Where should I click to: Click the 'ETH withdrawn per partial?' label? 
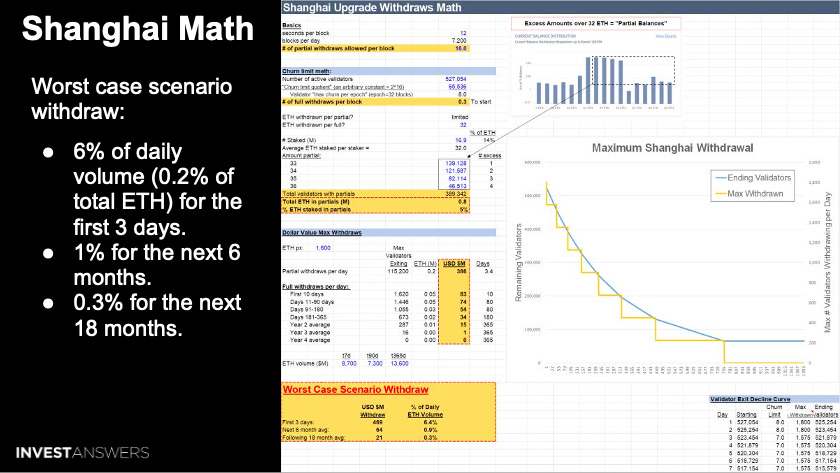click(318, 117)
